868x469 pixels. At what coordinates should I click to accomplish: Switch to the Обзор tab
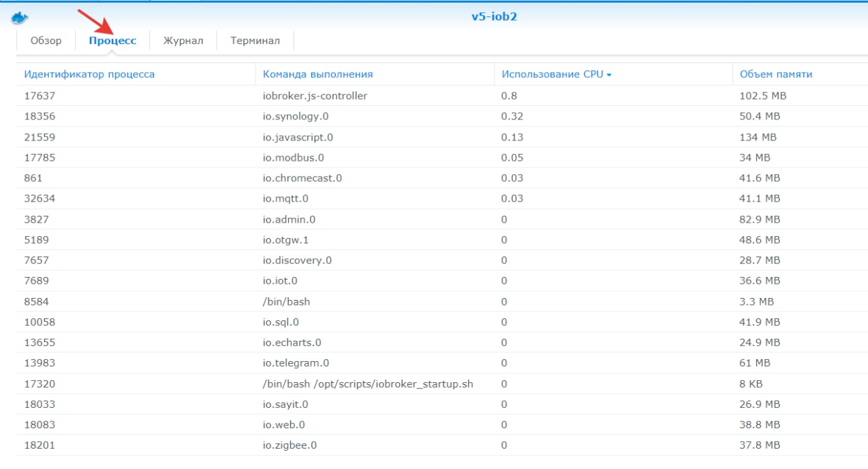pos(46,41)
